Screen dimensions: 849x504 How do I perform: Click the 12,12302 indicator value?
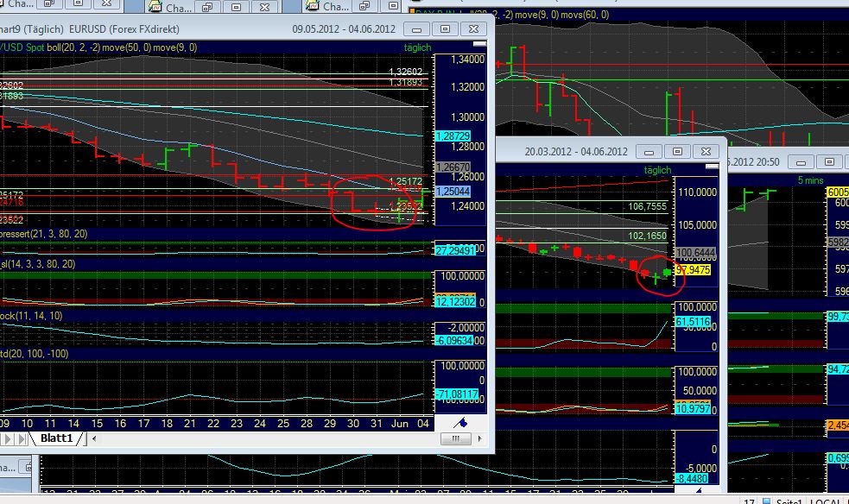(x=455, y=302)
